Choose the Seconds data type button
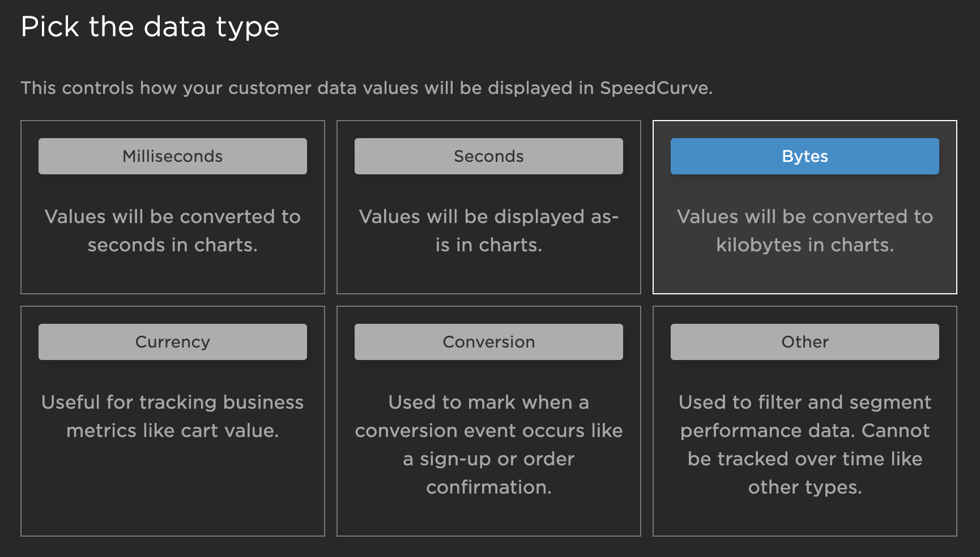 (x=488, y=156)
